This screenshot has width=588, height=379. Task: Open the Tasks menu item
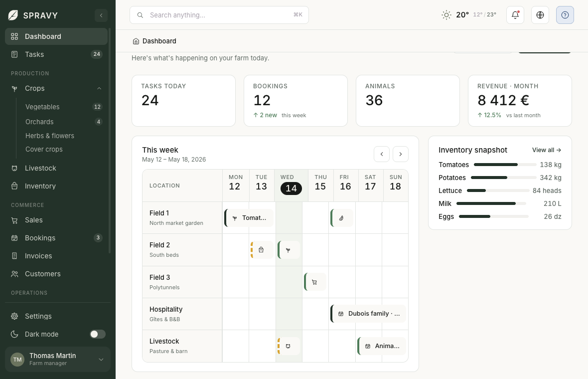tap(56, 54)
